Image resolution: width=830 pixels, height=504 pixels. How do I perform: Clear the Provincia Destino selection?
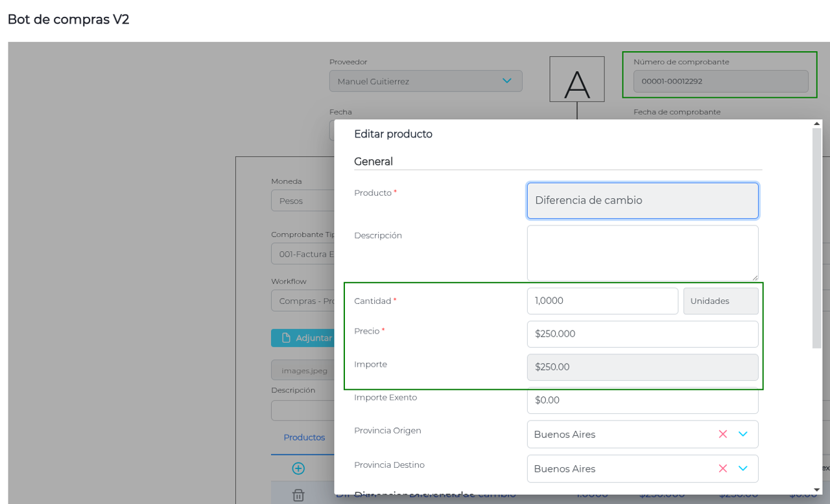click(x=722, y=468)
